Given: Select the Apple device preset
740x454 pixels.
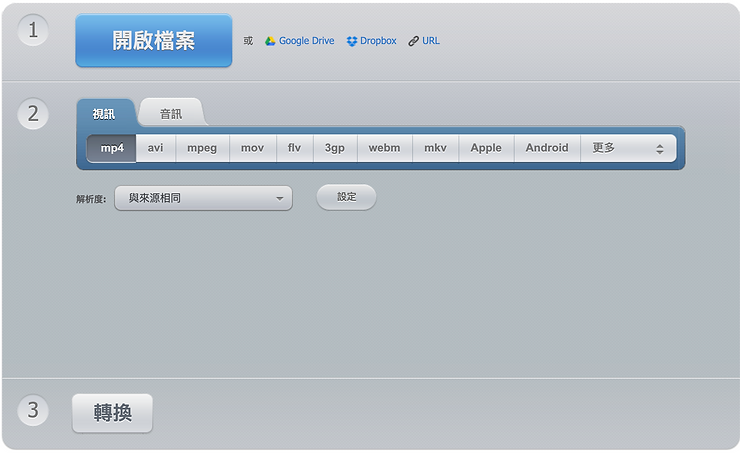Looking at the screenshot, I should click(486, 148).
